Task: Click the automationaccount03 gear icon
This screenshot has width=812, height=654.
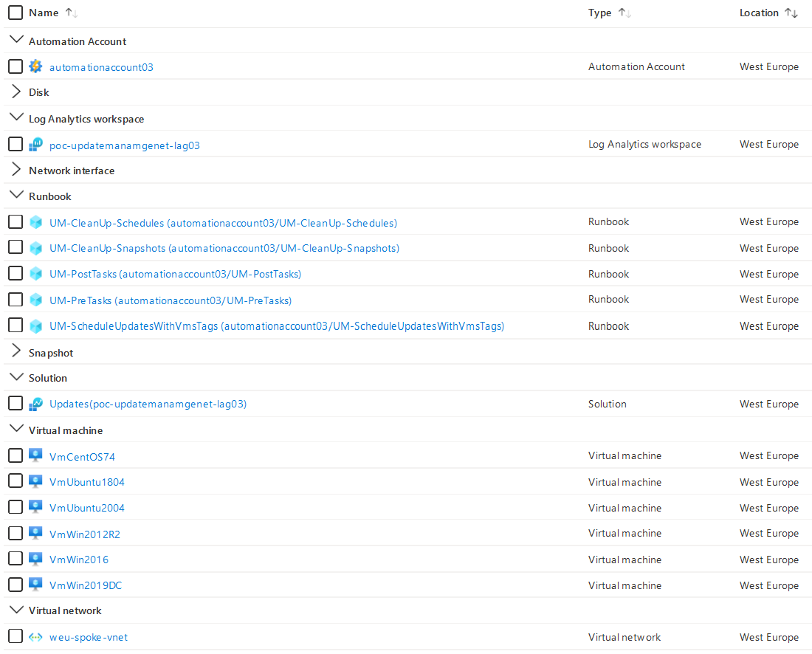Action: pyautogui.click(x=35, y=66)
